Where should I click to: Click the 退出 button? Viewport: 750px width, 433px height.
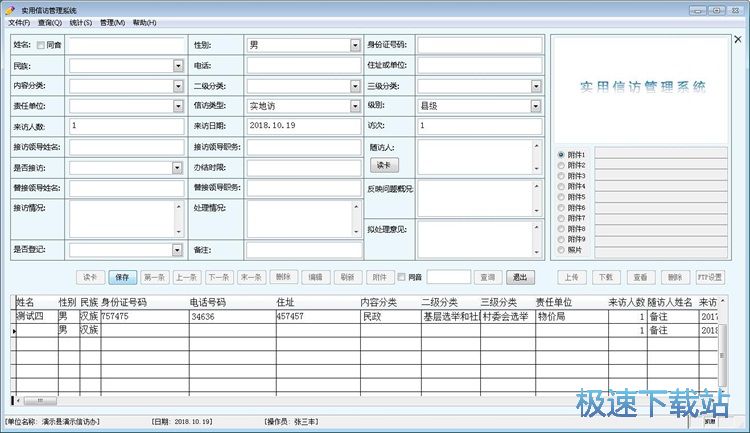coord(520,277)
